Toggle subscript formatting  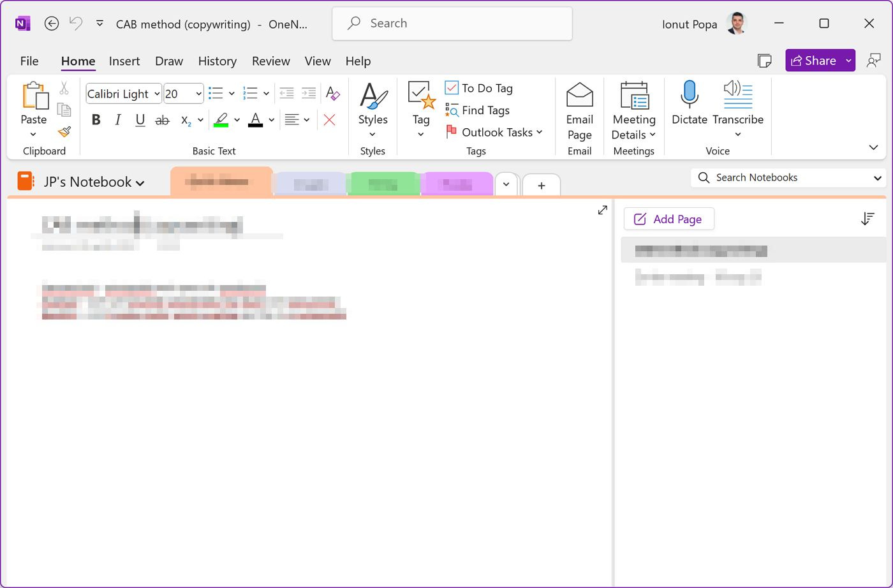coord(186,120)
